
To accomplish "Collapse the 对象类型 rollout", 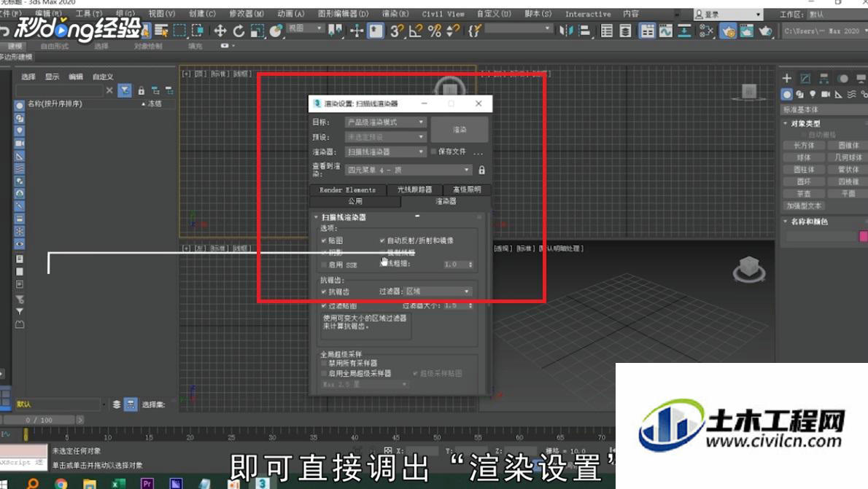I will (x=786, y=123).
